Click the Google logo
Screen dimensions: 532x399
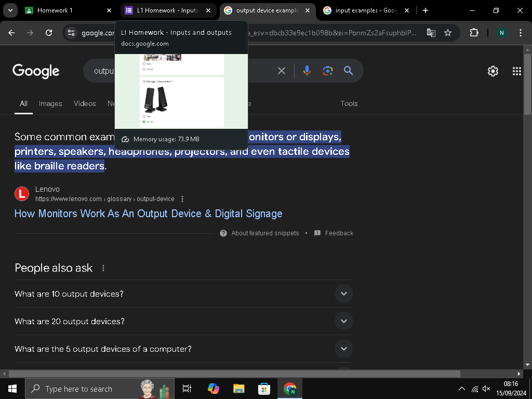(x=36, y=71)
